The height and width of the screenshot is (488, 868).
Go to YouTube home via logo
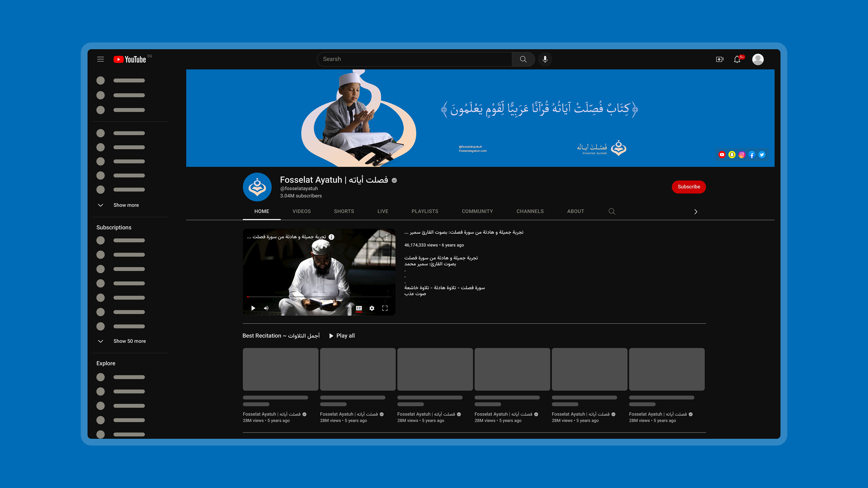coord(130,59)
